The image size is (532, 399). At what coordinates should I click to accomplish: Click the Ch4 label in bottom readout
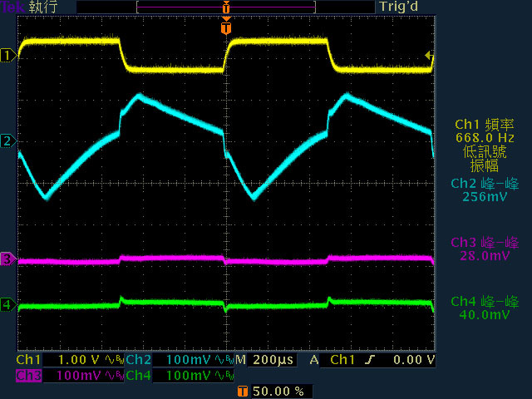click(139, 376)
